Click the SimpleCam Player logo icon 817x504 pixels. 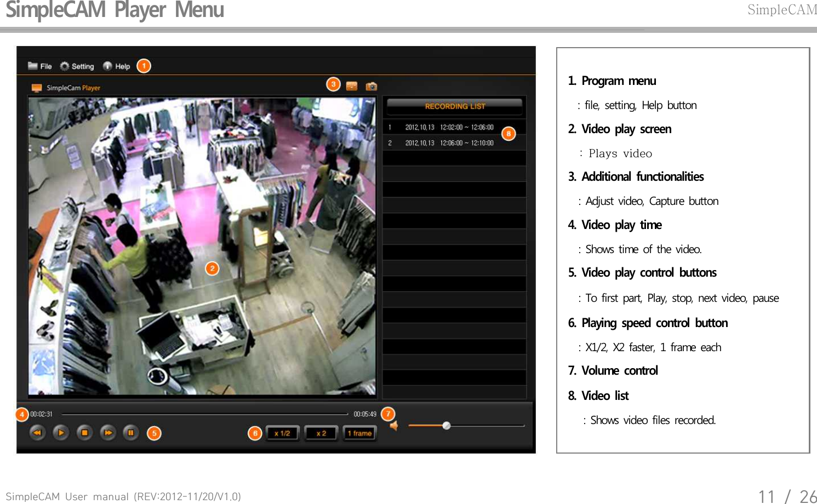coord(36,87)
